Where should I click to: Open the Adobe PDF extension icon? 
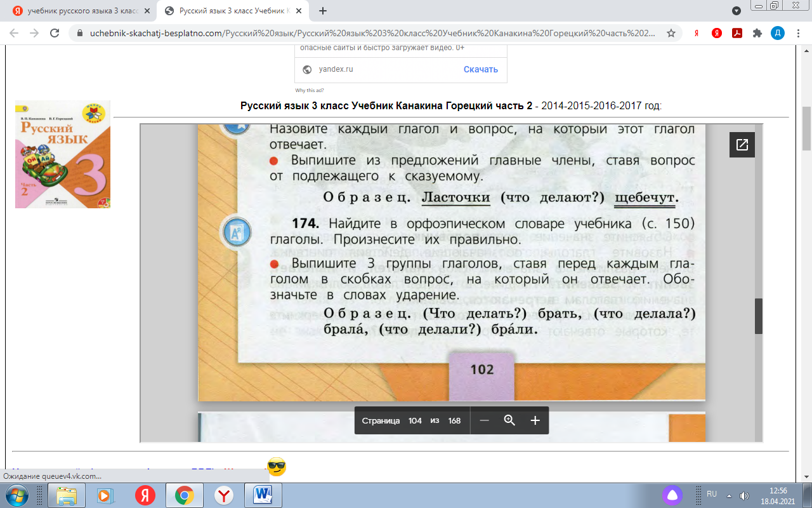(x=737, y=33)
